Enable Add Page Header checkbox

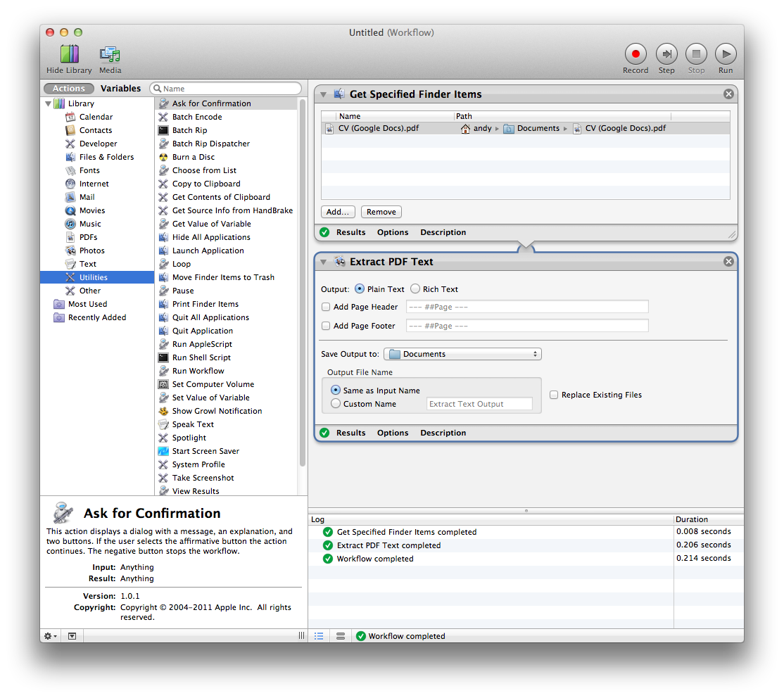pyautogui.click(x=326, y=307)
